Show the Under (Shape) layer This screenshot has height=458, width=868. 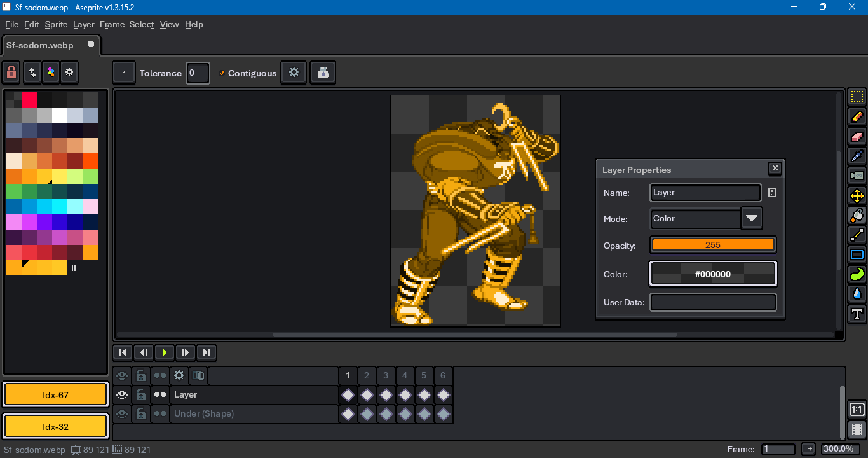point(122,414)
